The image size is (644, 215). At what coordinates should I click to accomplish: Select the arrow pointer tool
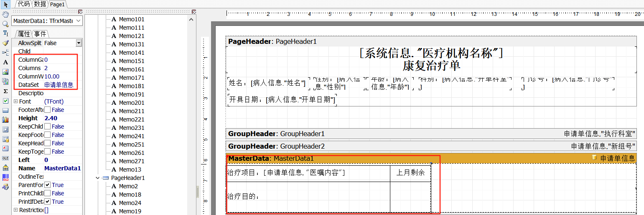(x=5, y=4)
